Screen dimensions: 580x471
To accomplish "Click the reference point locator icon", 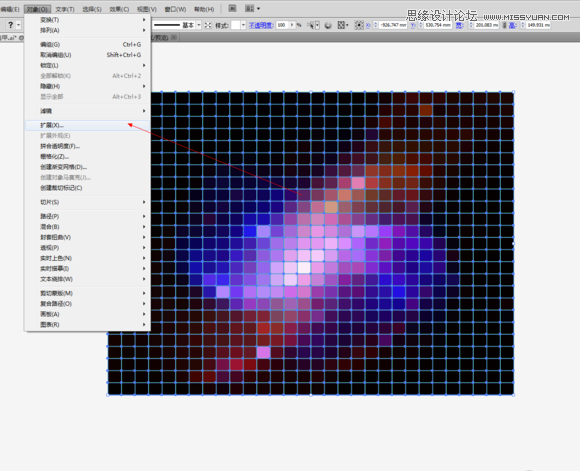I will pyautogui.click(x=358, y=25).
